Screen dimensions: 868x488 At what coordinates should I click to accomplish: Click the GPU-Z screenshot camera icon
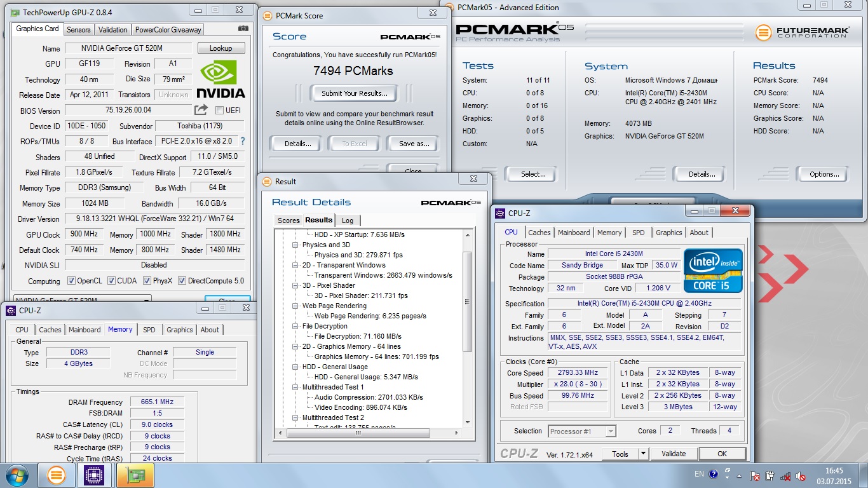(243, 29)
